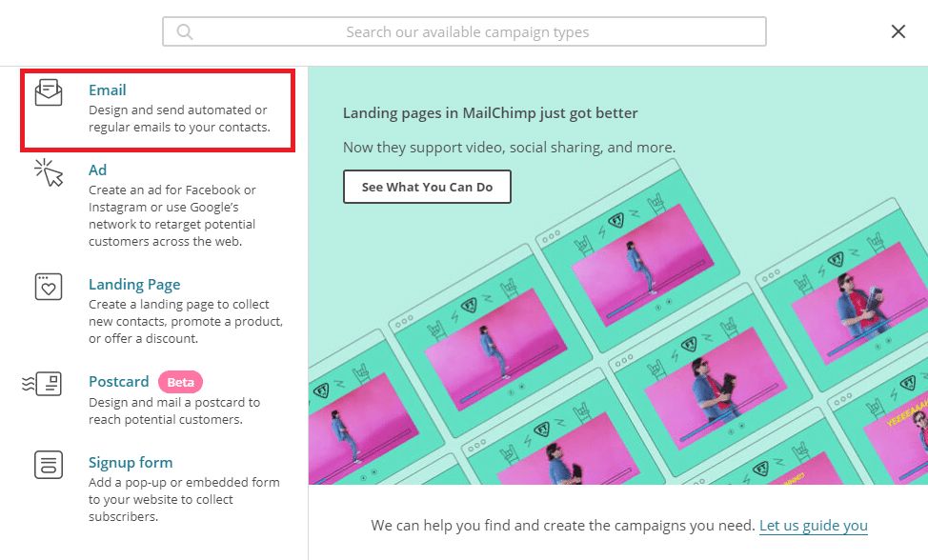The width and height of the screenshot is (928, 560).
Task: Click the Email description text
Action: click(x=179, y=119)
